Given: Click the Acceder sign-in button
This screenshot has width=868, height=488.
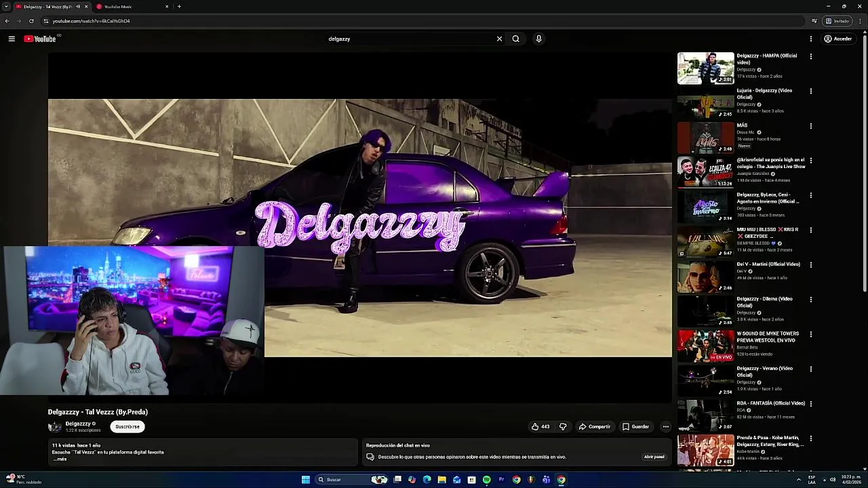Looking at the screenshot, I should tap(837, 39).
